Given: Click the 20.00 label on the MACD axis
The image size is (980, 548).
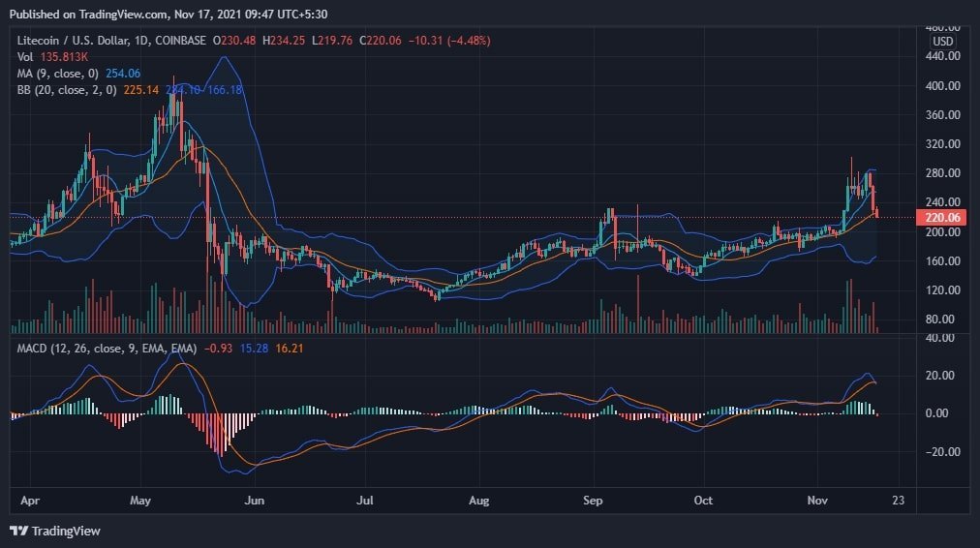Looking at the screenshot, I should tap(940, 376).
